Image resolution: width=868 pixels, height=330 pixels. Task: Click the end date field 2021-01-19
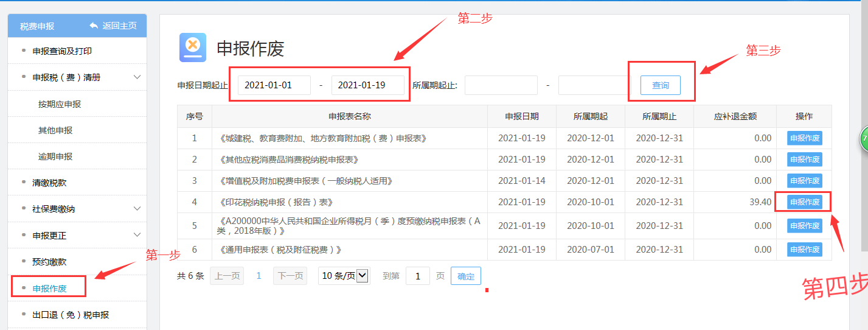point(367,85)
